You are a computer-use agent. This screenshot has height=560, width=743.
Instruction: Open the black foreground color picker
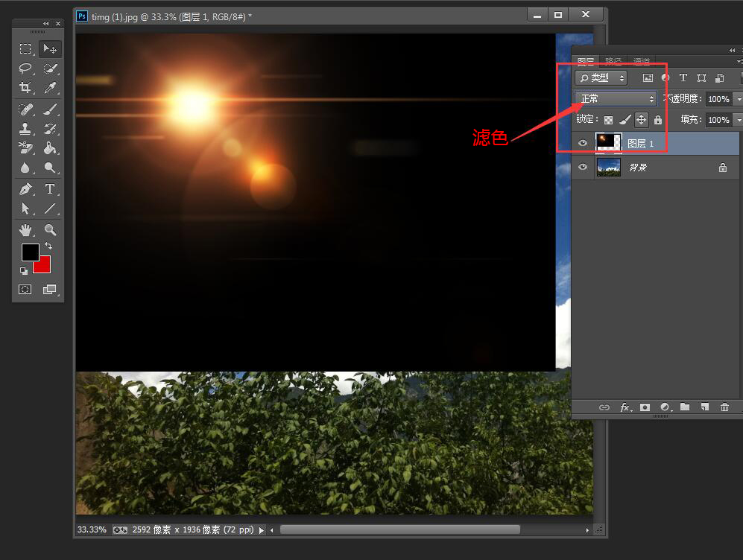[30, 252]
